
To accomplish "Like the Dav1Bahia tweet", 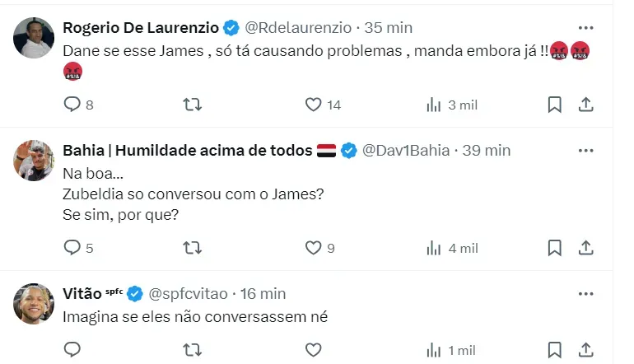I will (313, 247).
